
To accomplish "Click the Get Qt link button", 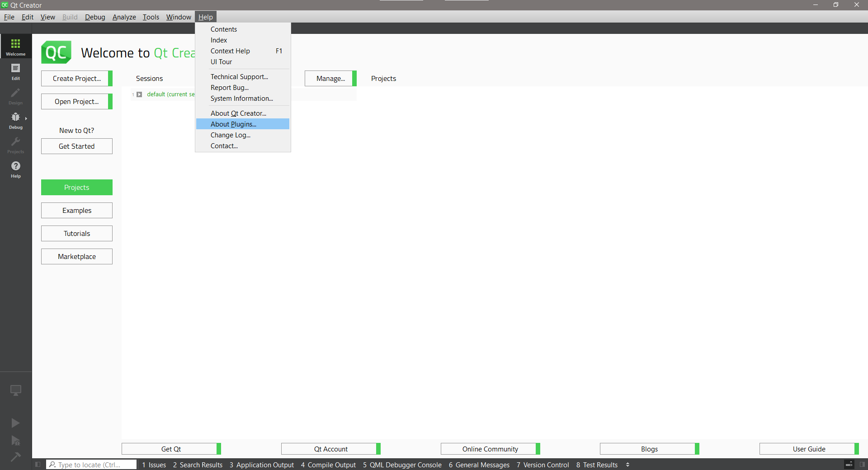I will coord(171,449).
